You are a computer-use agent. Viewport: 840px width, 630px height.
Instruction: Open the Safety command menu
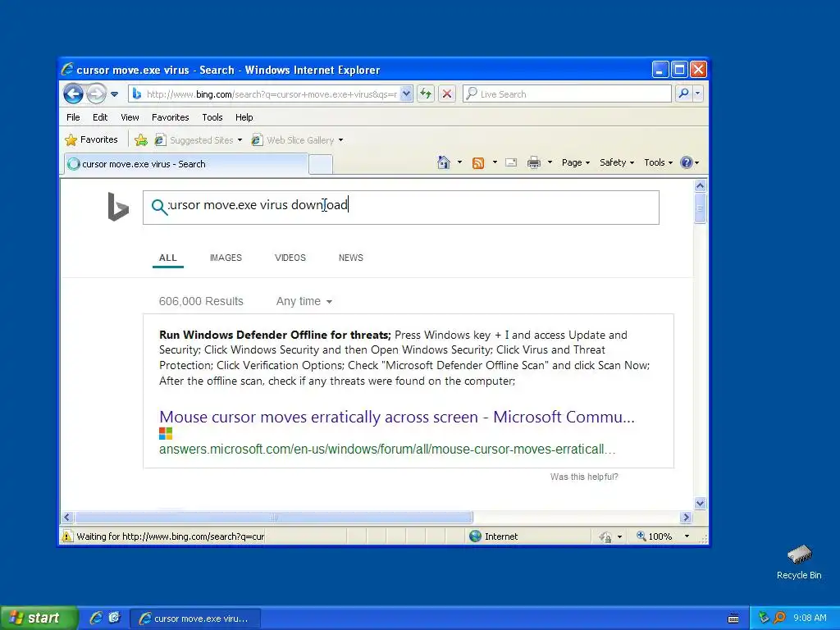pyautogui.click(x=617, y=162)
